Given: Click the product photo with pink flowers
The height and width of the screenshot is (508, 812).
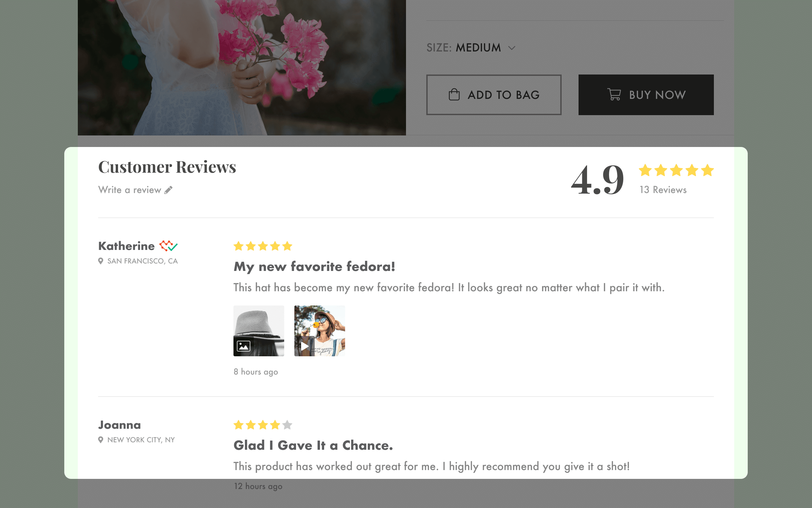Looking at the screenshot, I should (x=242, y=68).
